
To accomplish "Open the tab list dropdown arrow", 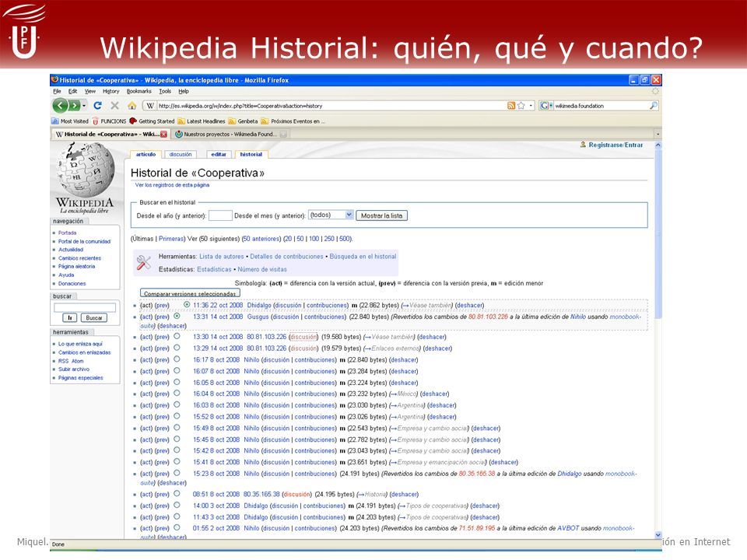I will tap(658, 135).
